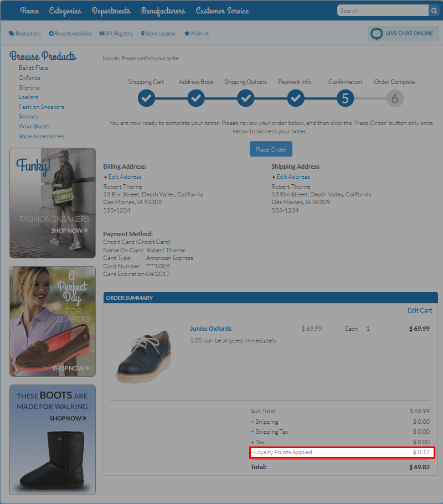443x504 pixels.
Task: Go to Bestsellers
Action: pyautogui.click(x=25, y=33)
